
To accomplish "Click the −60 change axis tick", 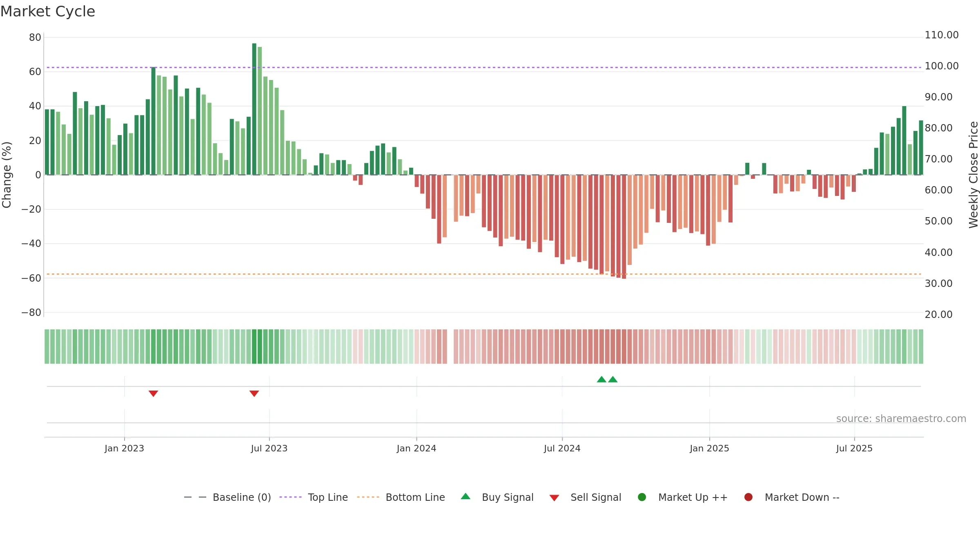I will 31,278.
